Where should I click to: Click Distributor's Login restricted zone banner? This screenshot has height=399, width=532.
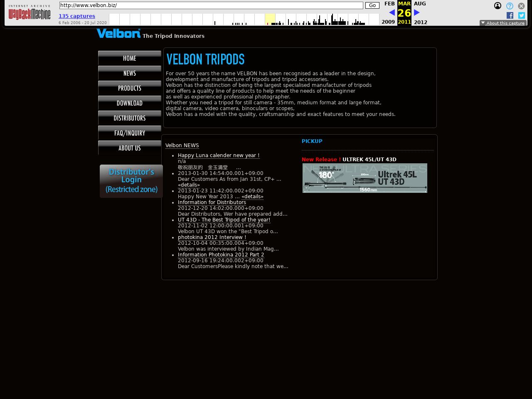click(x=131, y=181)
